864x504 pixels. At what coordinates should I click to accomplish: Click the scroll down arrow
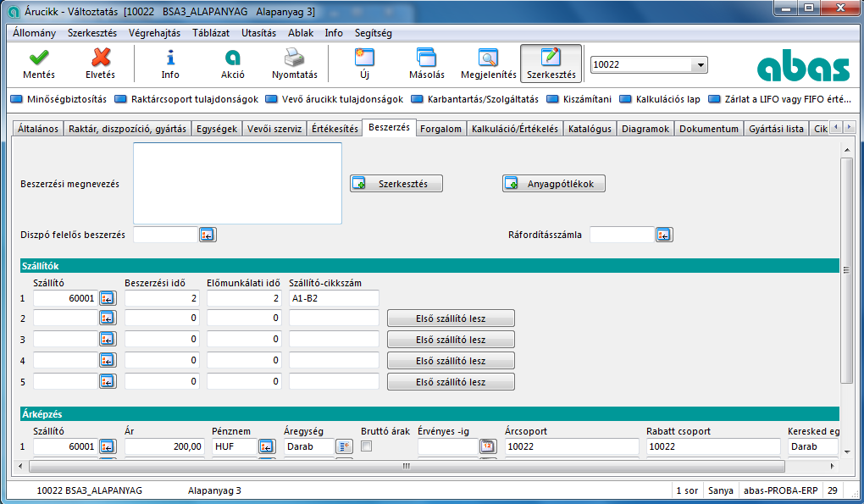[846, 452]
